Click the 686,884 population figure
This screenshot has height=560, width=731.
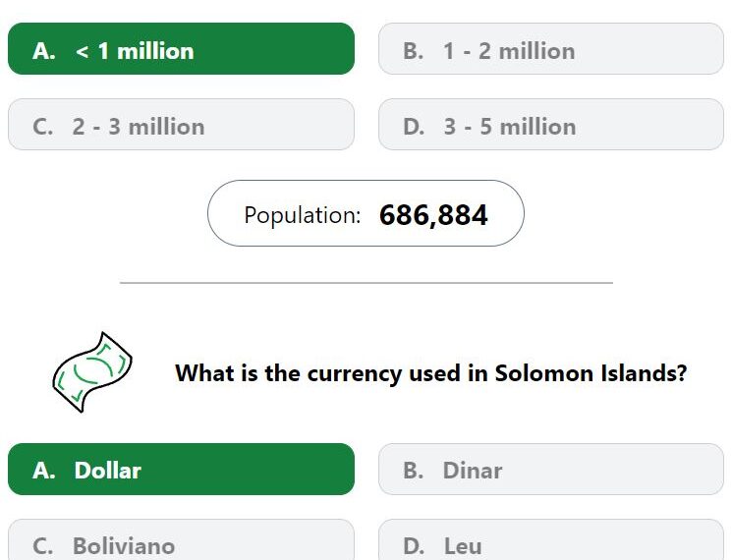pyautogui.click(x=433, y=215)
